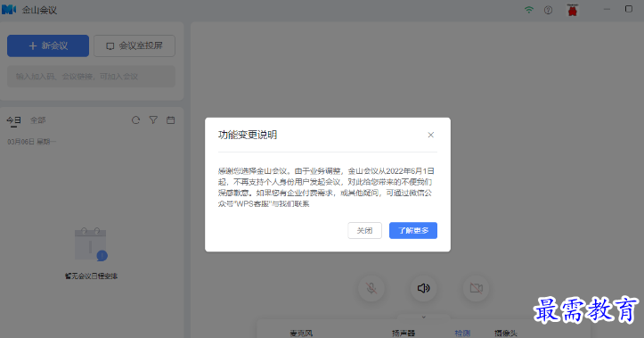This screenshot has width=644, height=338.
Task: Click the 摄像头 label
Action: click(x=506, y=333)
